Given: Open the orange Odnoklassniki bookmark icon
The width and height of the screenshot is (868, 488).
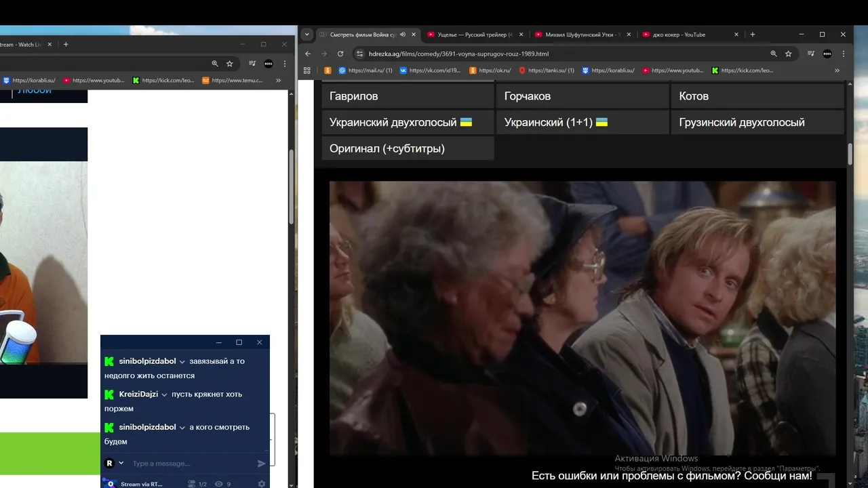Looking at the screenshot, I should (328, 70).
